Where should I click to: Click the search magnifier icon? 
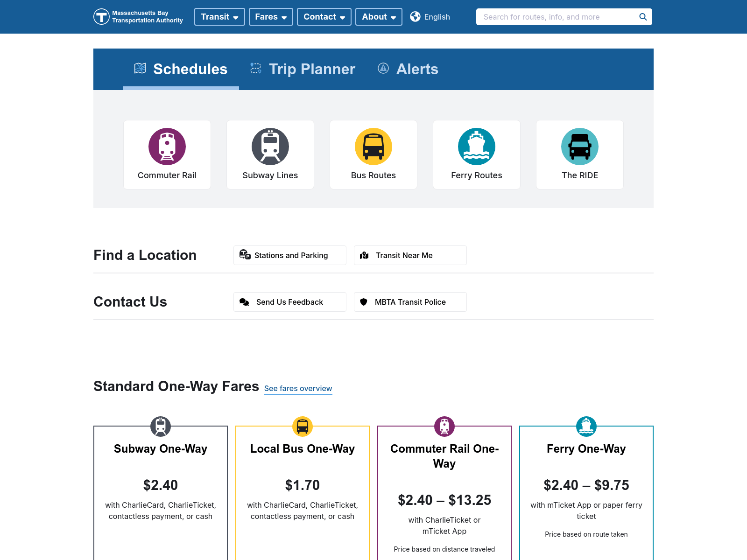coord(643,17)
